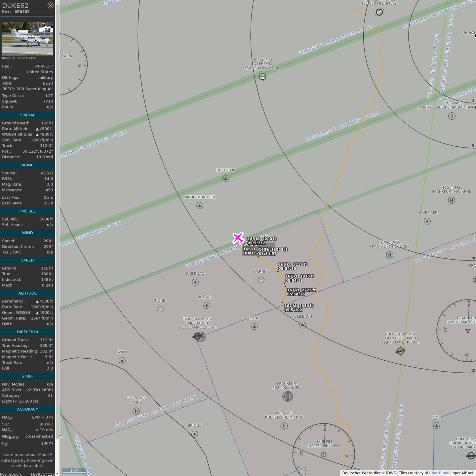Close the DUKE62 aircraft info panel
The height and width of the screenshot is (476, 476).
click(50, 5)
